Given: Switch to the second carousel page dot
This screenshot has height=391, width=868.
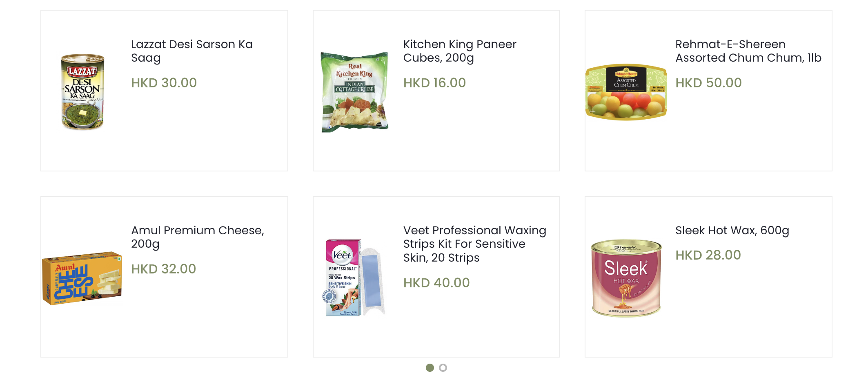Looking at the screenshot, I should 443,368.
